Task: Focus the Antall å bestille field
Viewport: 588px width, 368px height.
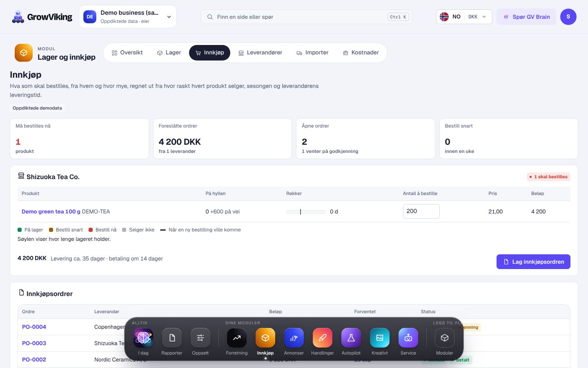Action: (x=421, y=211)
